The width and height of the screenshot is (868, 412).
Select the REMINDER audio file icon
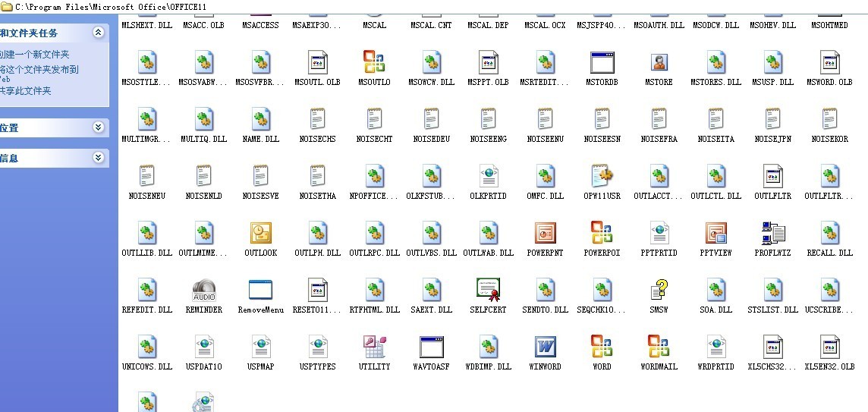click(203, 290)
